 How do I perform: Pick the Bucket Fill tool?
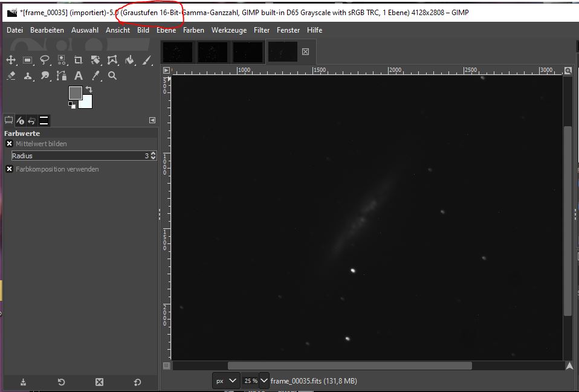point(129,60)
